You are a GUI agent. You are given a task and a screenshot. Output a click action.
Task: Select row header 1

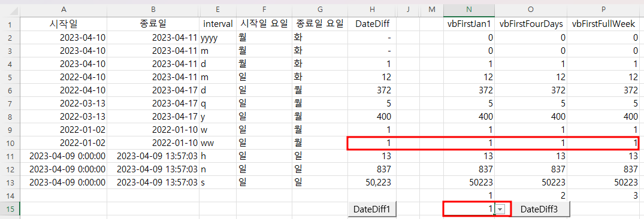click(x=10, y=24)
